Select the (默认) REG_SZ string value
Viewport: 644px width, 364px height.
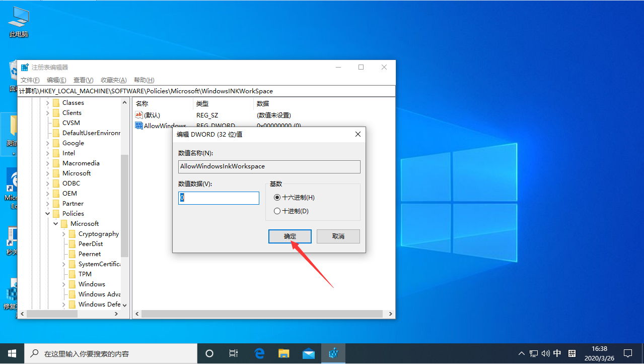153,115
